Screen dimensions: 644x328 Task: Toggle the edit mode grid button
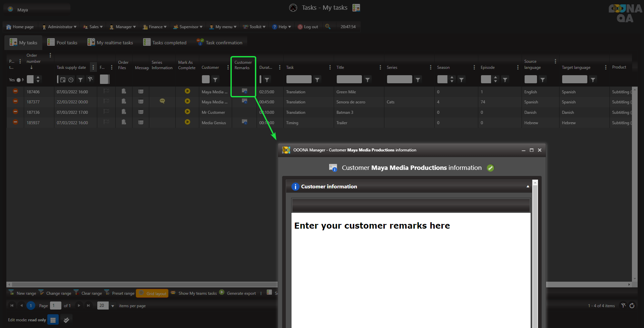pos(53,320)
